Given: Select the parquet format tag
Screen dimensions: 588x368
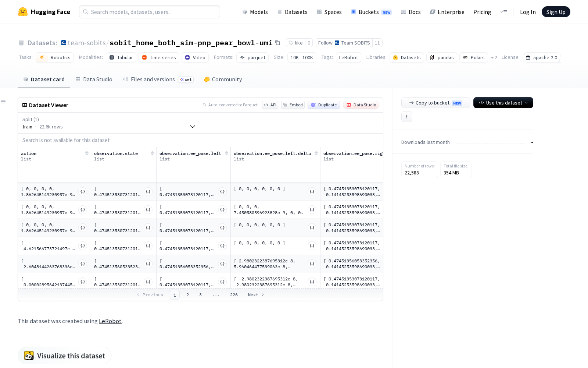Looking at the screenshot, I should [x=252, y=57].
